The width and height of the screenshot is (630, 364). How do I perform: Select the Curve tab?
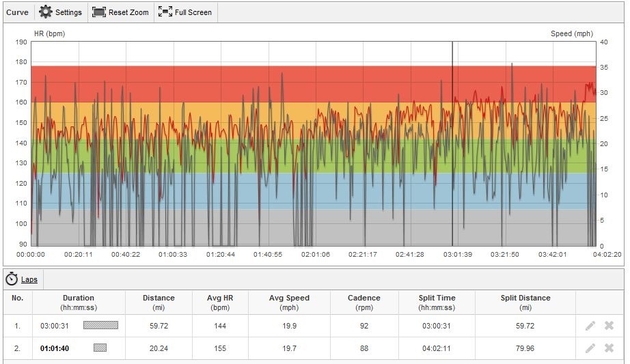[x=17, y=12]
